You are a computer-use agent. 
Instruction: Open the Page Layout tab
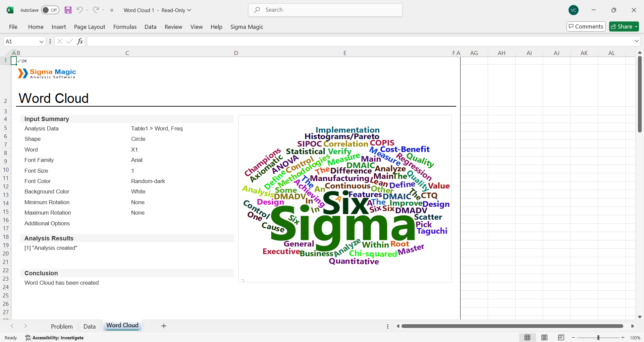[90, 27]
